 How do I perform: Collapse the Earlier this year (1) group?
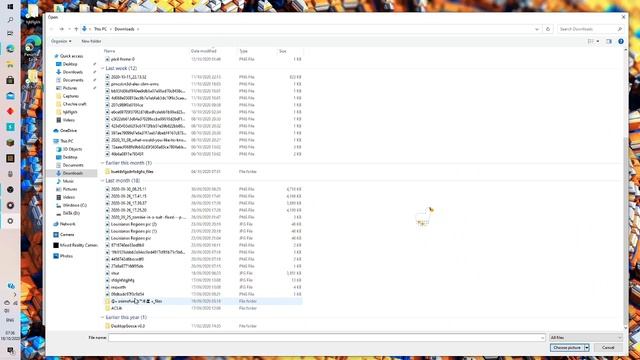103,317
